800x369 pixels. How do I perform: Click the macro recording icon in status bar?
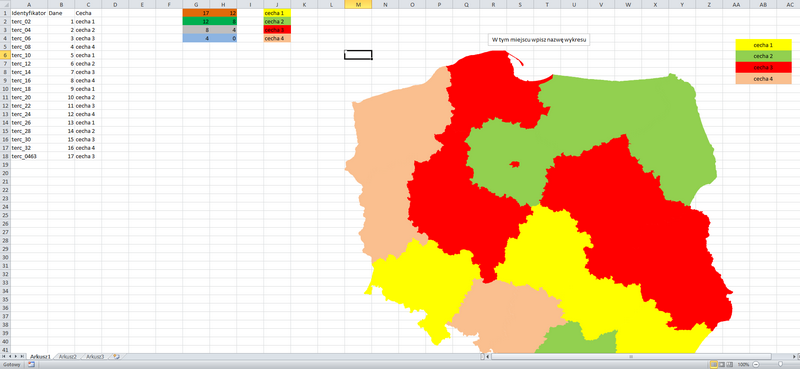(31, 364)
